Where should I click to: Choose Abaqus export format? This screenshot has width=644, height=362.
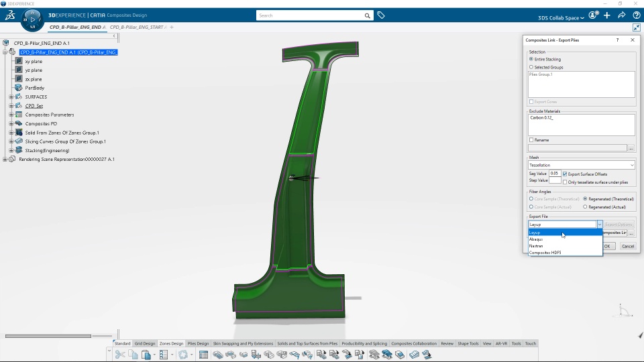(x=565, y=239)
